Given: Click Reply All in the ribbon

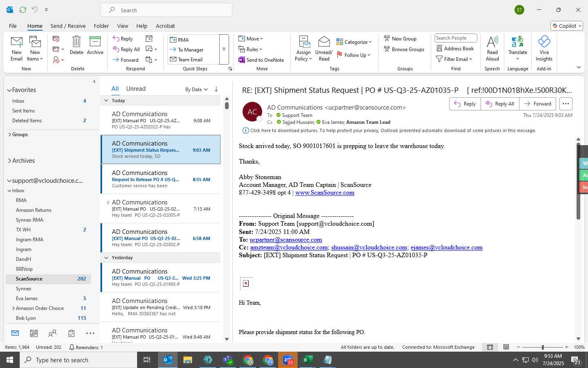Looking at the screenshot, I should click(127, 49).
